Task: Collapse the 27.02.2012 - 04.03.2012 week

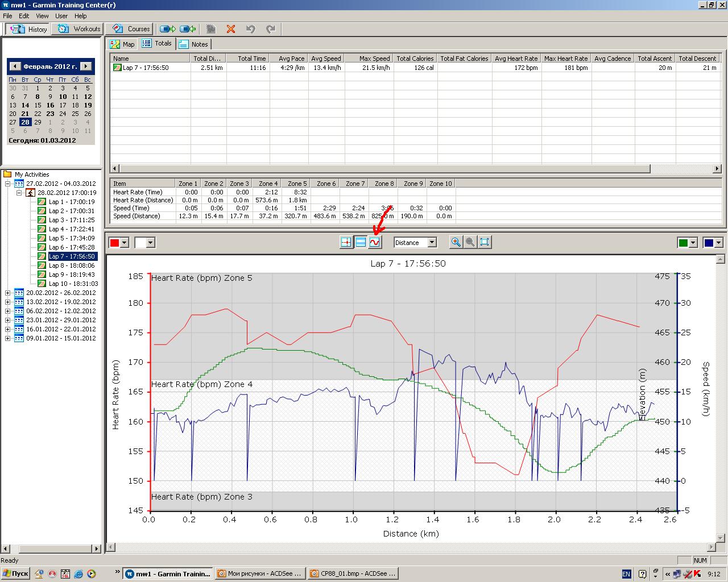Action: pos(8,184)
